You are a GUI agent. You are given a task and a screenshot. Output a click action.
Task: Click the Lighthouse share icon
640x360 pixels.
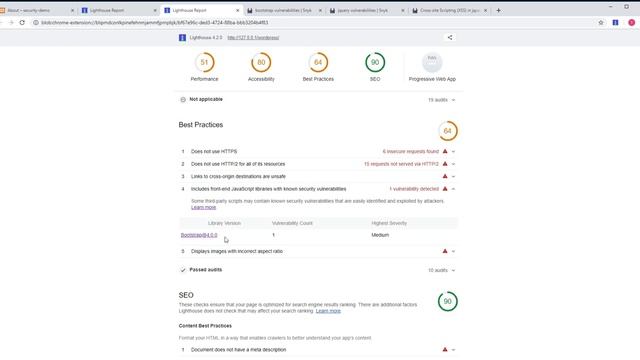450,38
